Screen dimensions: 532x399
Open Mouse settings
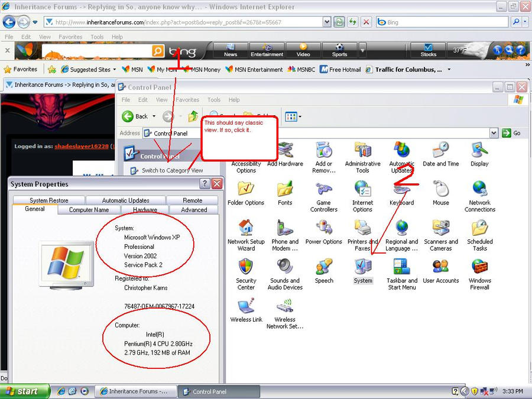point(441,192)
